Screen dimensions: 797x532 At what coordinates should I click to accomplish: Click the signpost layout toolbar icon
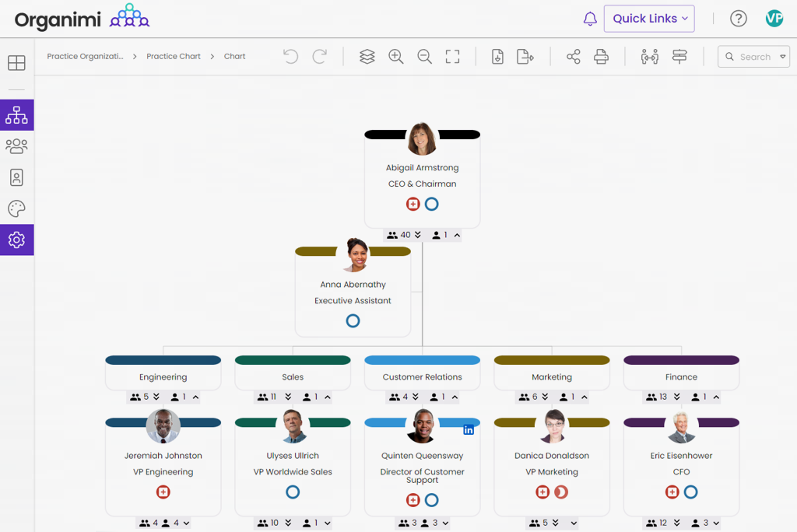[679, 57]
